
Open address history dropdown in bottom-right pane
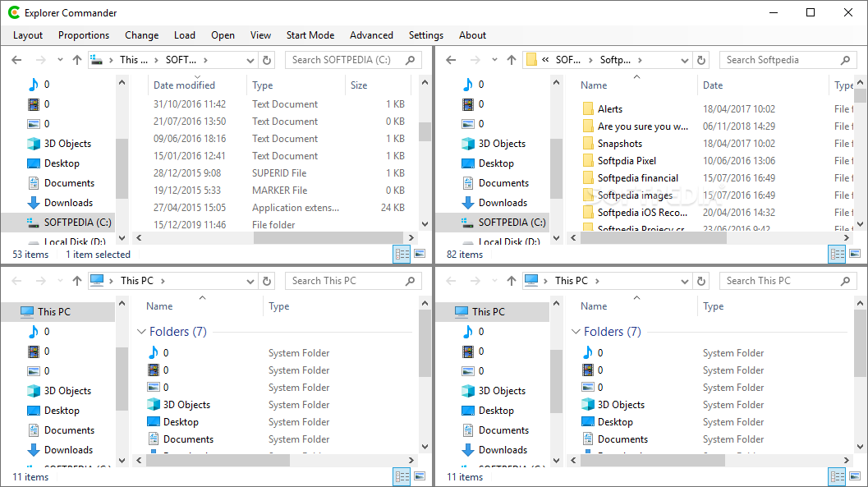point(685,281)
